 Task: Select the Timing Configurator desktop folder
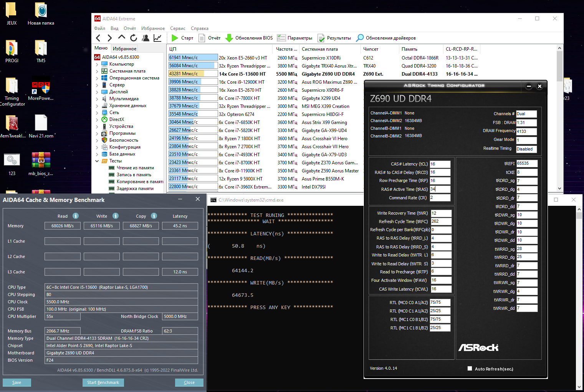[x=12, y=92]
